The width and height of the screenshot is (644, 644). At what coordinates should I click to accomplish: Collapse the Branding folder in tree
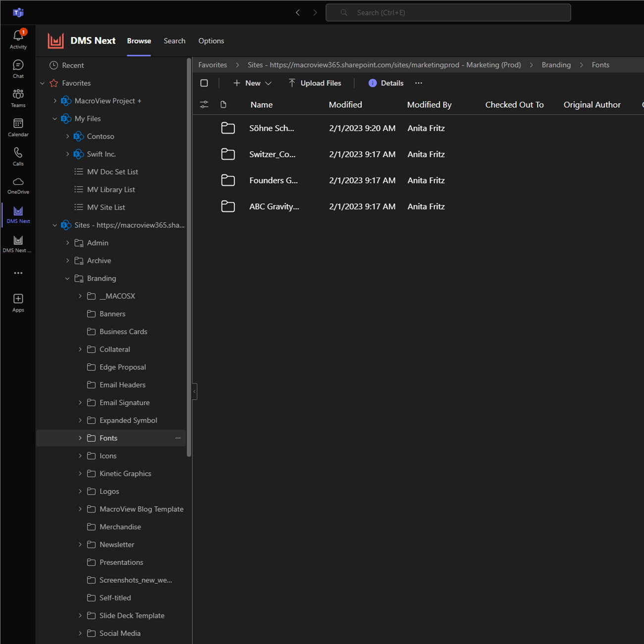click(67, 278)
